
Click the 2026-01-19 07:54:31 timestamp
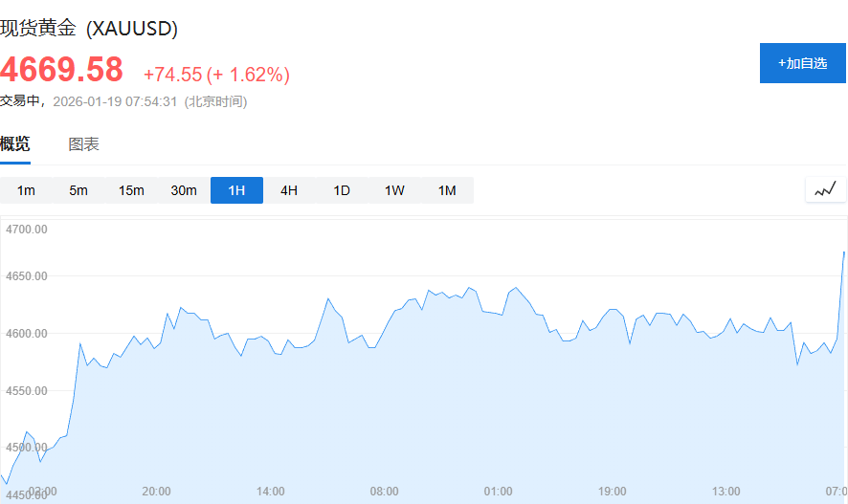click(x=115, y=101)
